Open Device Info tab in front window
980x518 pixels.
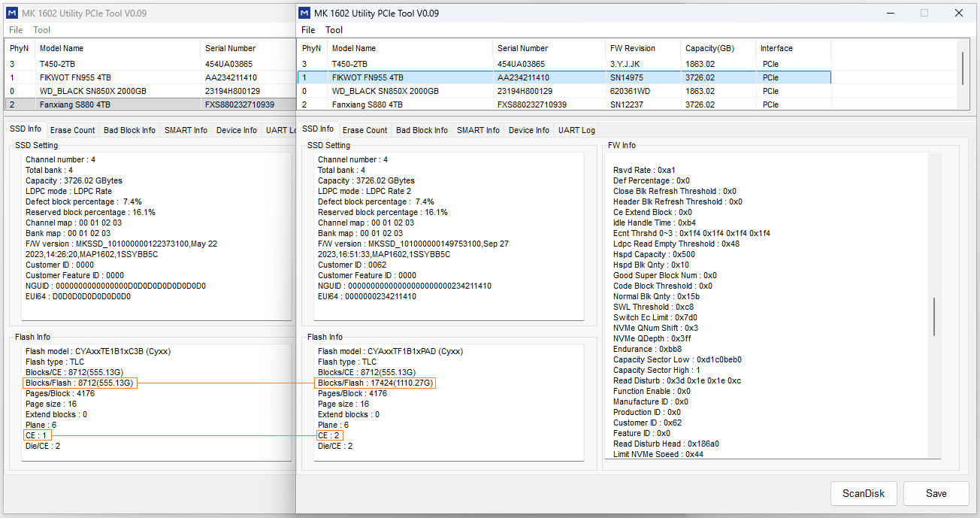point(529,130)
